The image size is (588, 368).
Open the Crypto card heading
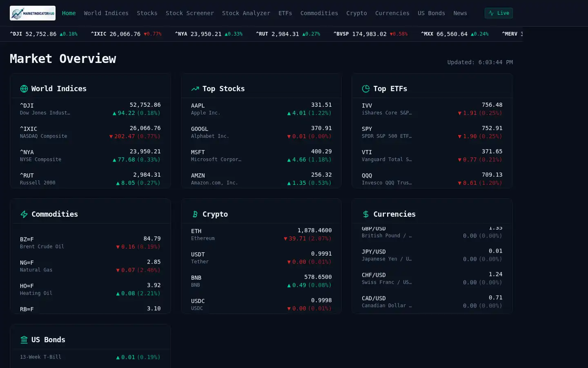tap(215, 214)
